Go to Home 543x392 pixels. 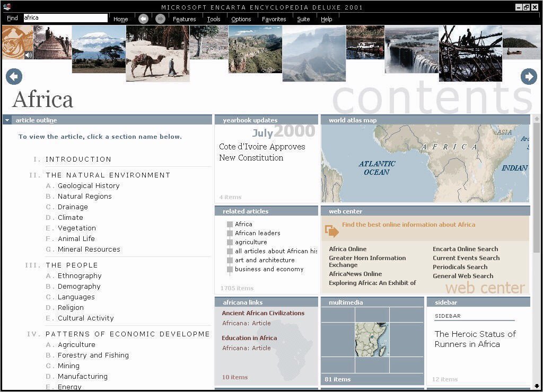pyautogui.click(x=120, y=19)
